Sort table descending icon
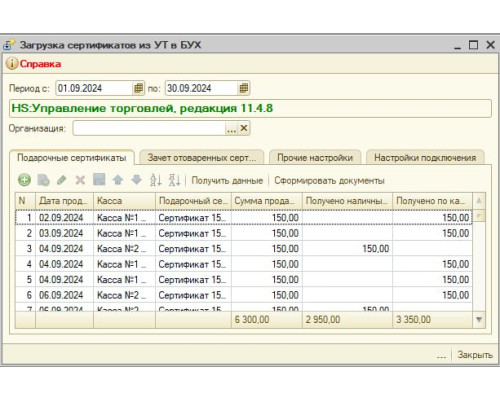This screenshot has height=400, width=500. coord(174,180)
